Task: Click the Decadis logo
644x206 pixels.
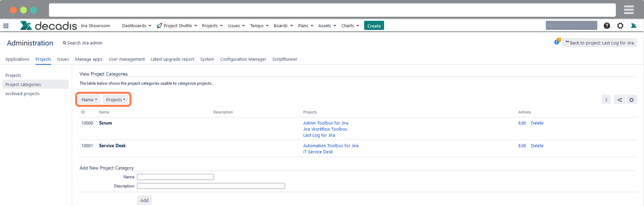Action: 49,26
